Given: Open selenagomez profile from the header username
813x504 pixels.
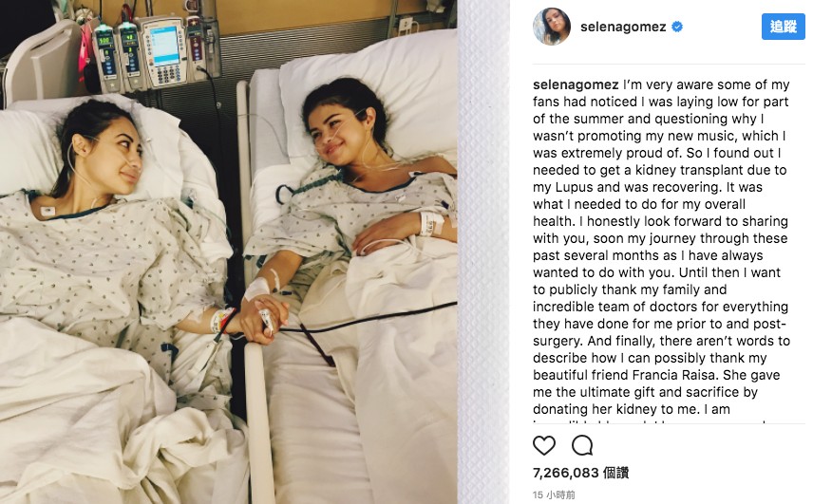Looking at the screenshot, I should [x=623, y=27].
